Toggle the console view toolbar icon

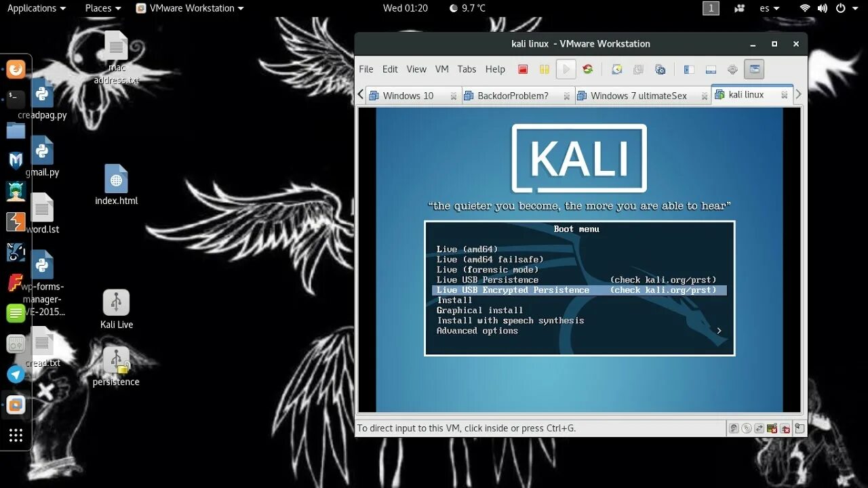click(x=754, y=69)
